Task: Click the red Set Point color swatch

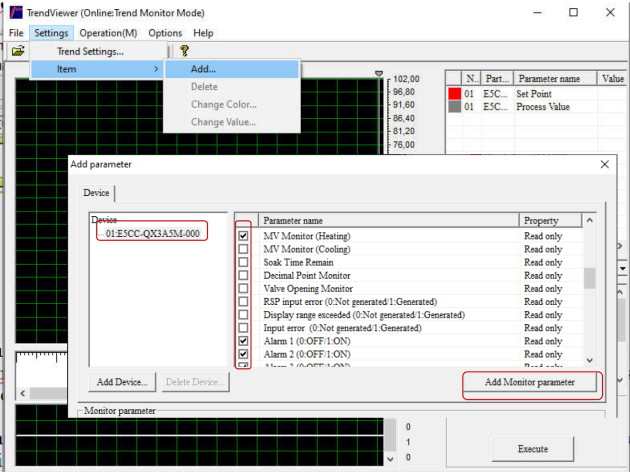Action: coord(454,94)
